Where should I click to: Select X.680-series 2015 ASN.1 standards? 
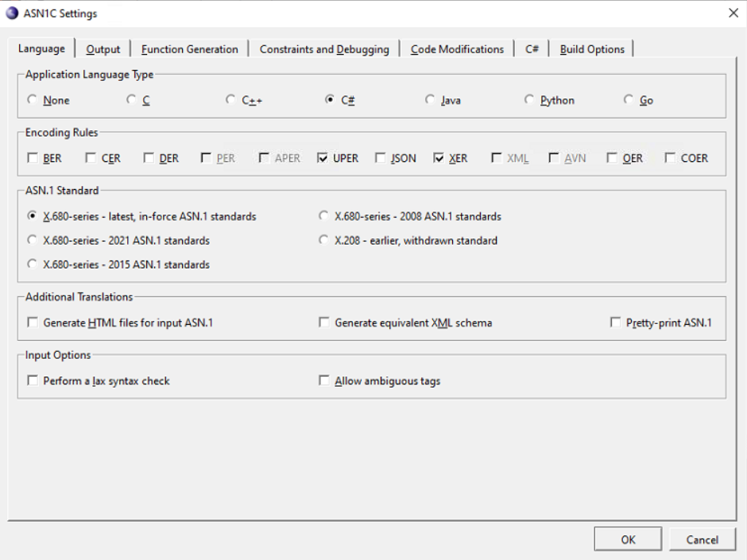tap(33, 264)
